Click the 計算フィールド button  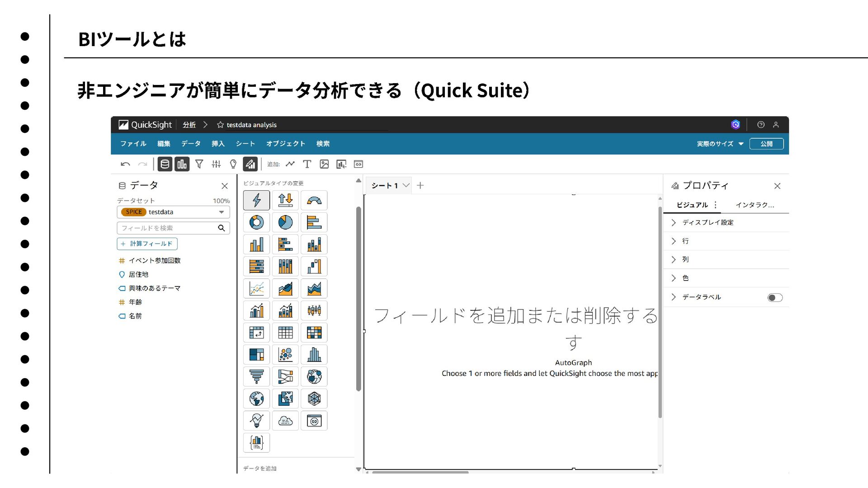click(x=147, y=244)
